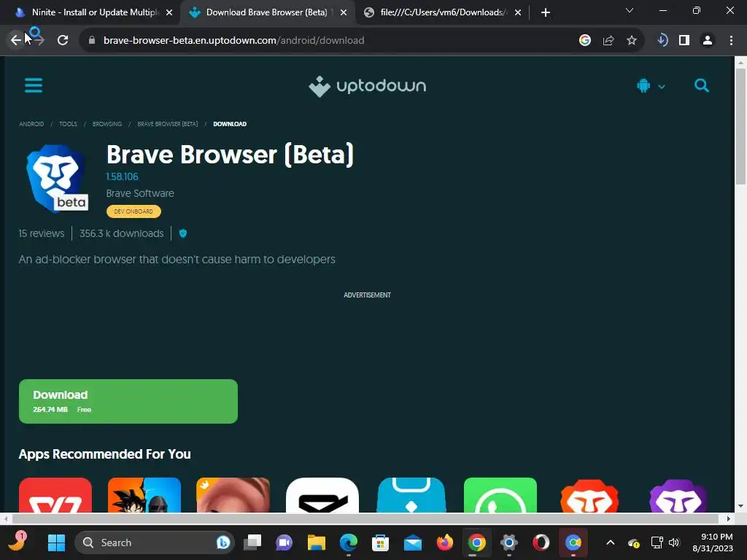Expand the Android platform dropdown
This screenshot has height=560, width=747.
650,86
